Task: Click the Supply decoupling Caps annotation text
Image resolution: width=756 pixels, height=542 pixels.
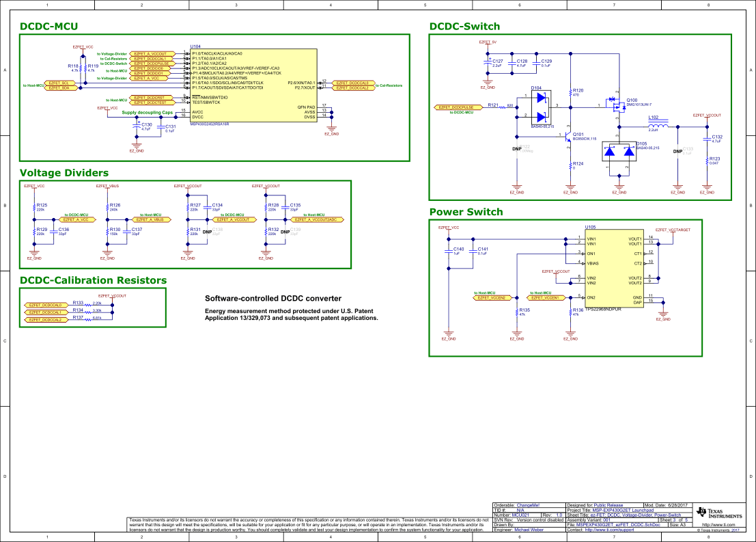Action: point(145,112)
